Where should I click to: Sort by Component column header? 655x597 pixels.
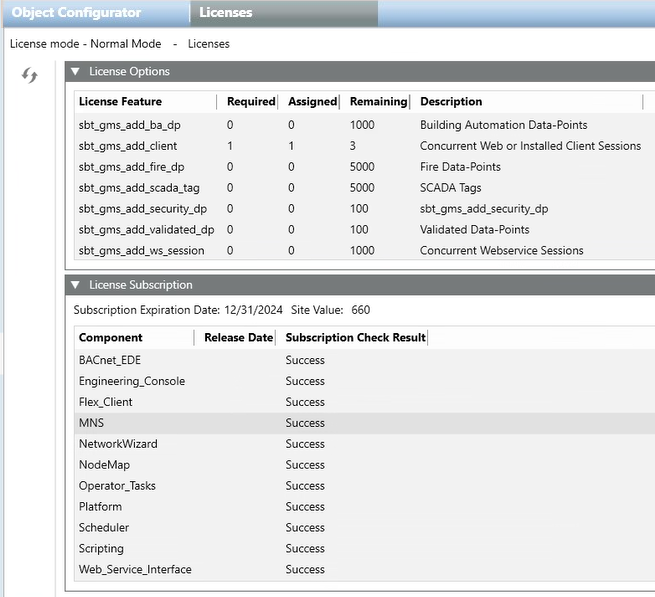111,338
